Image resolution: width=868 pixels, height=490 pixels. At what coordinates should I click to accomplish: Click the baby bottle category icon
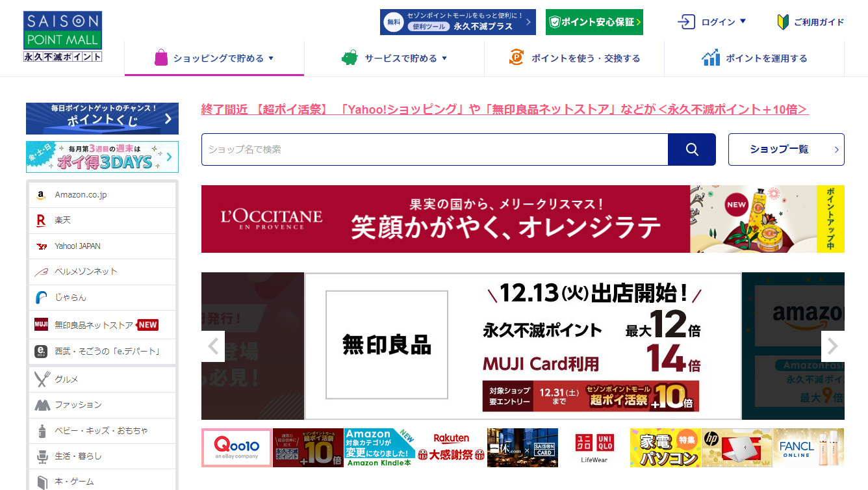pos(42,431)
